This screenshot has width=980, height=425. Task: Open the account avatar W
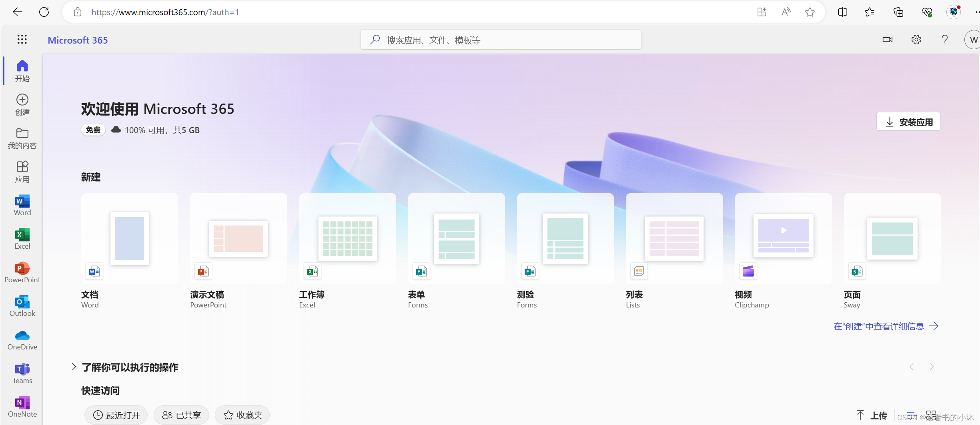point(972,40)
